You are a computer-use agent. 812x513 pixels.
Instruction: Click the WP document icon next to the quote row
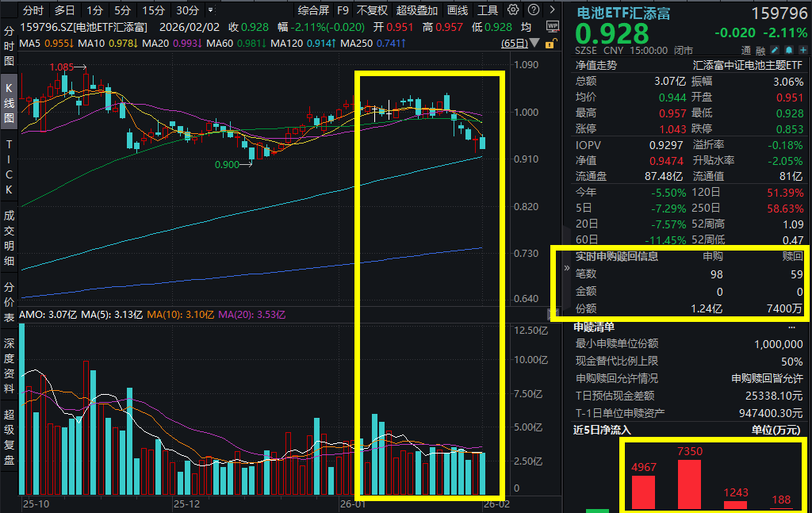pyautogui.click(x=553, y=26)
